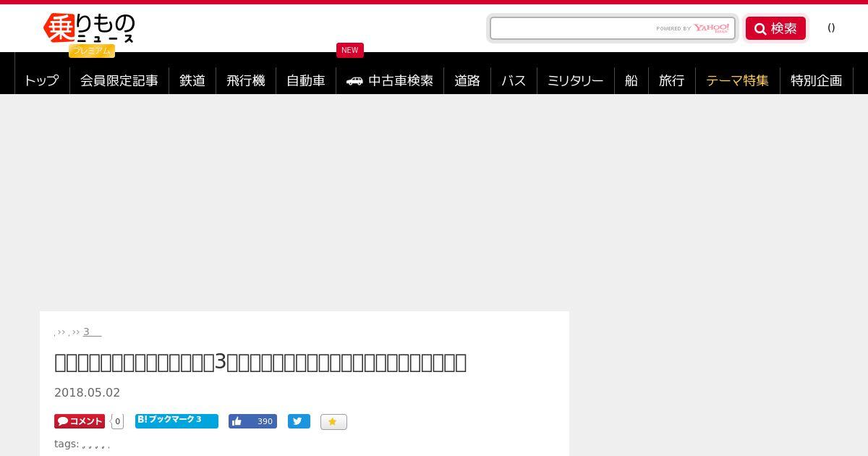The height and width of the screenshot is (456, 868).
Task: Click the article headline text
Action: click(260, 362)
